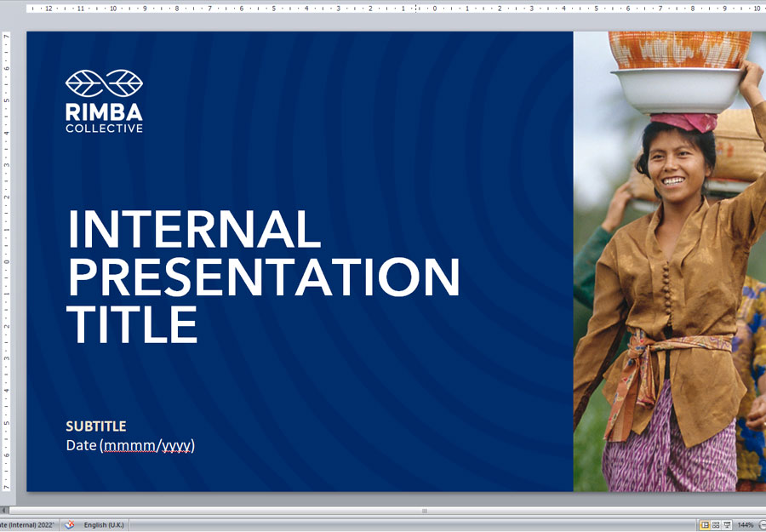The width and height of the screenshot is (766, 532).
Task: Select Normal view button in status bar
Action: point(705,524)
